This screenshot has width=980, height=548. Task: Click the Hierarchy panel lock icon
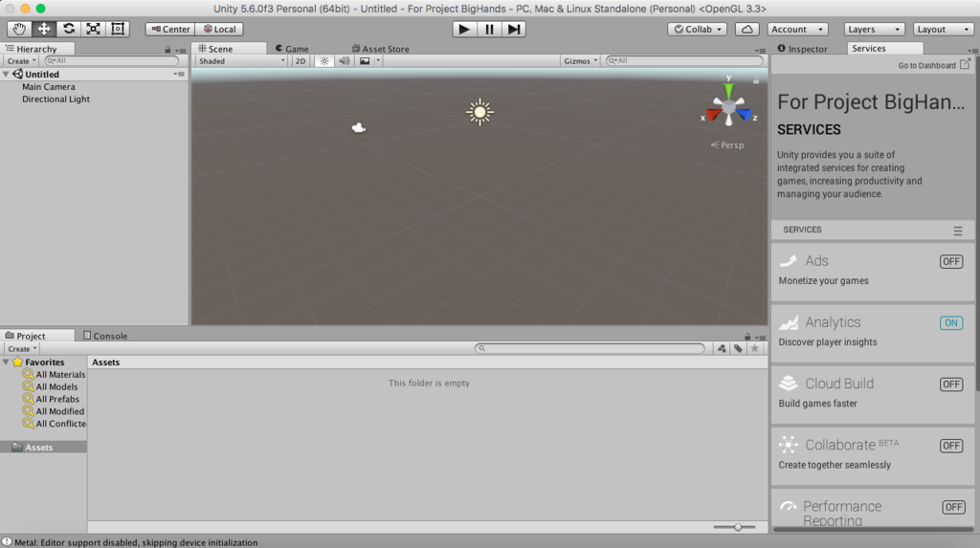(x=167, y=50)
